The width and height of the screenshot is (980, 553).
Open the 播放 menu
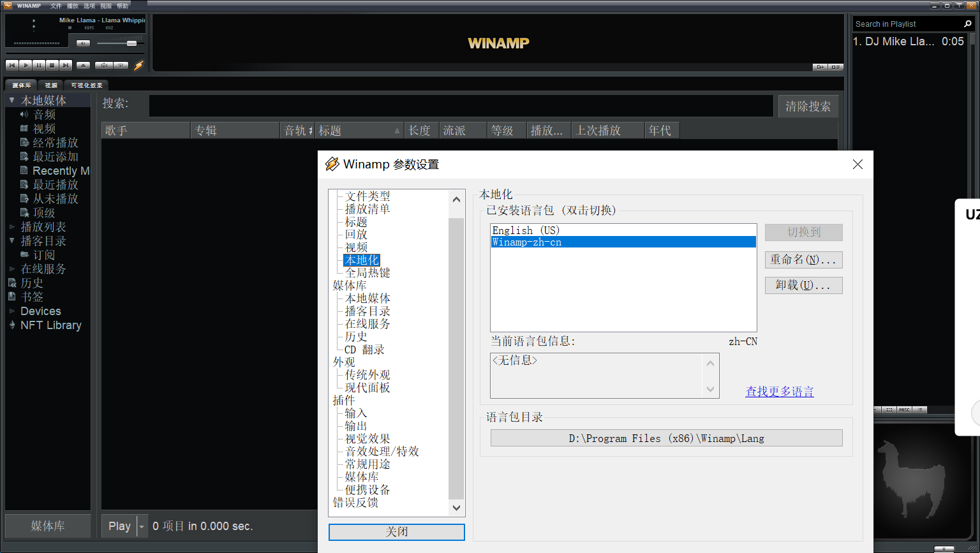tap(72, 6)
